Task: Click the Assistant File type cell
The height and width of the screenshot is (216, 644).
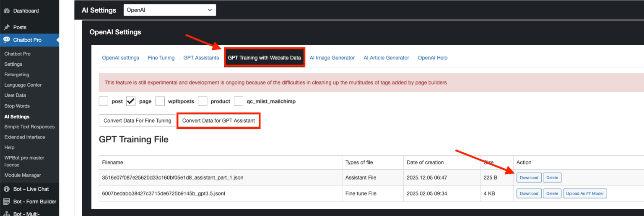Action: pyautogui.click(x=373, y=177)
